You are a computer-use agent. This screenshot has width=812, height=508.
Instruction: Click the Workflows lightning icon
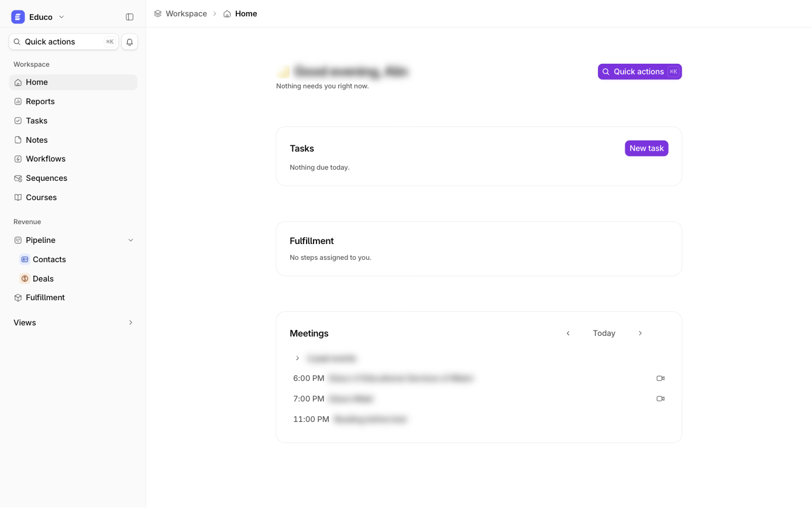(x=18, y=159)
